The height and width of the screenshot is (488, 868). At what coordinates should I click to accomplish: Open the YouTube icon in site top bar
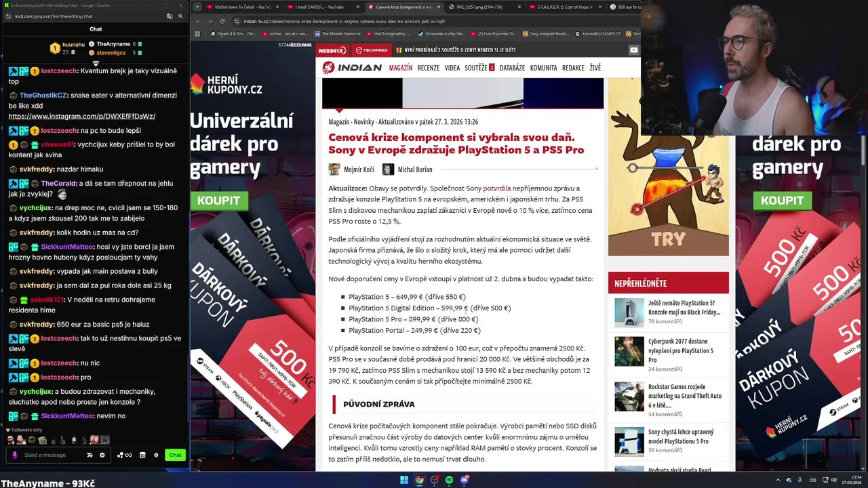point(633,49)
